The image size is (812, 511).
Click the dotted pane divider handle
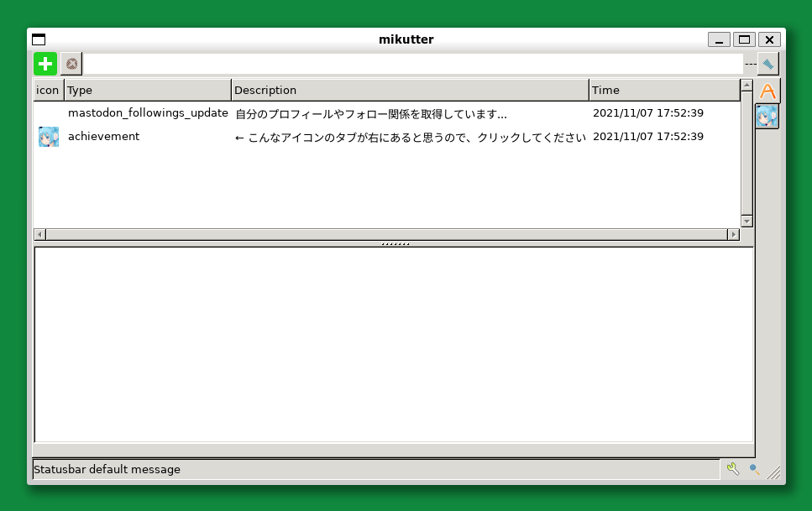click(393, 242)
